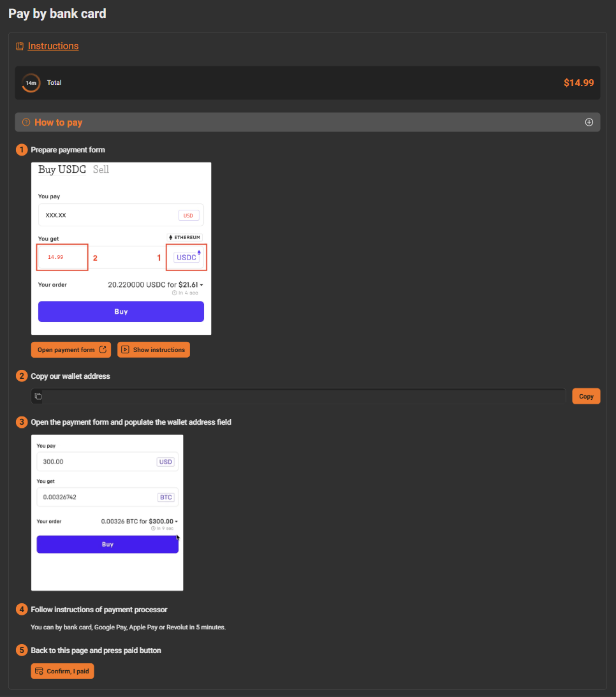Viewport: 616px width, 697px height.
Task: Click the Total label
Action: pyautogui.click(x=54, y=83)
